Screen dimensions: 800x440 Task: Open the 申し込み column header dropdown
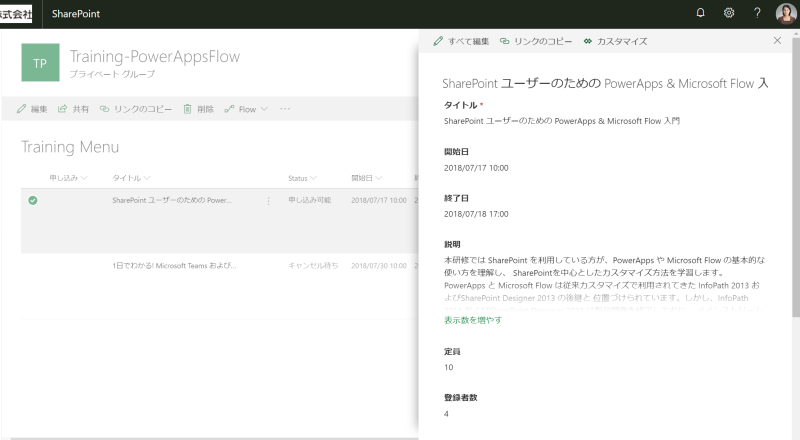tap(68, 178)
